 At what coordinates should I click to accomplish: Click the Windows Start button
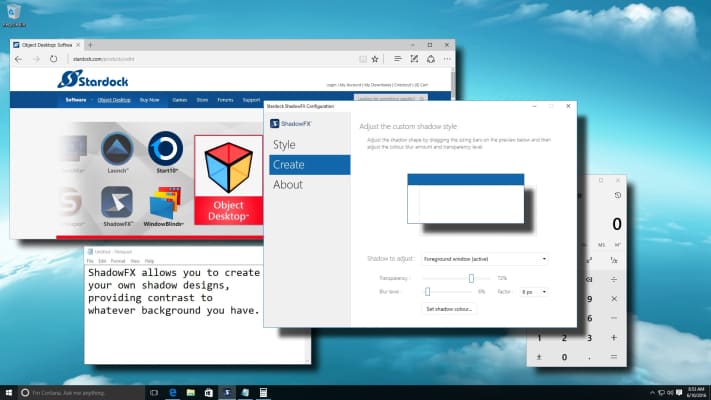[9, 392]
